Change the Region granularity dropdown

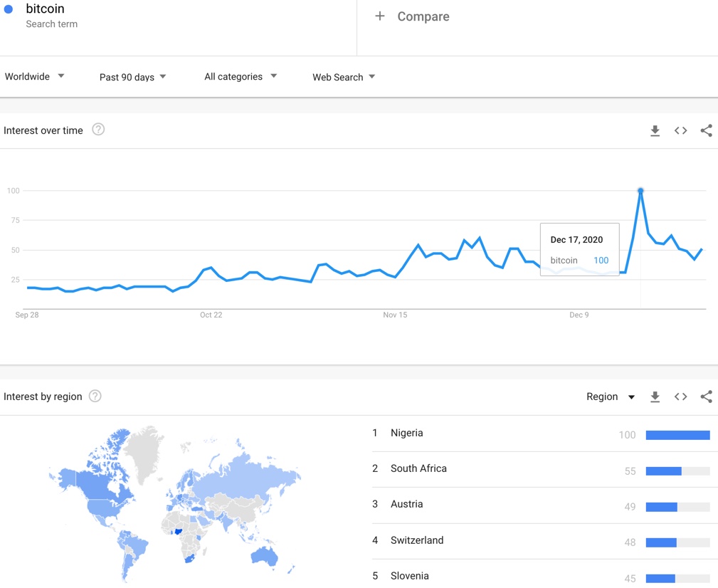(x=610, y=397)
